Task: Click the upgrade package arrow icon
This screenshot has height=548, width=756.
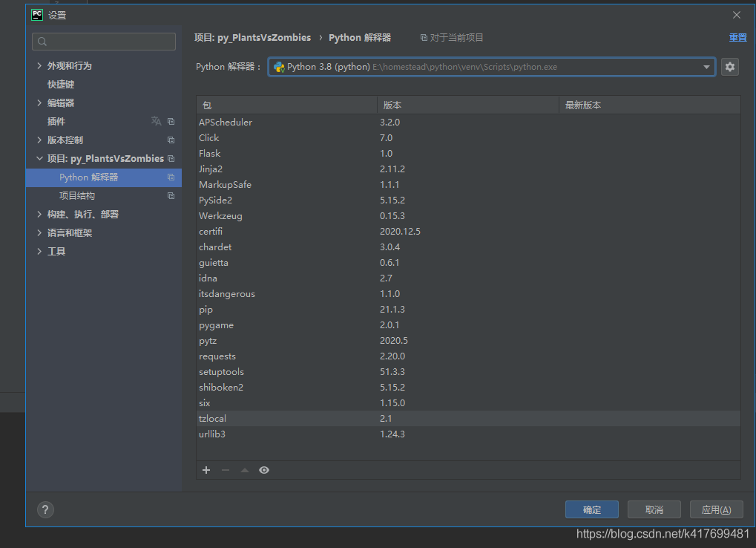Action: point(245,470)
